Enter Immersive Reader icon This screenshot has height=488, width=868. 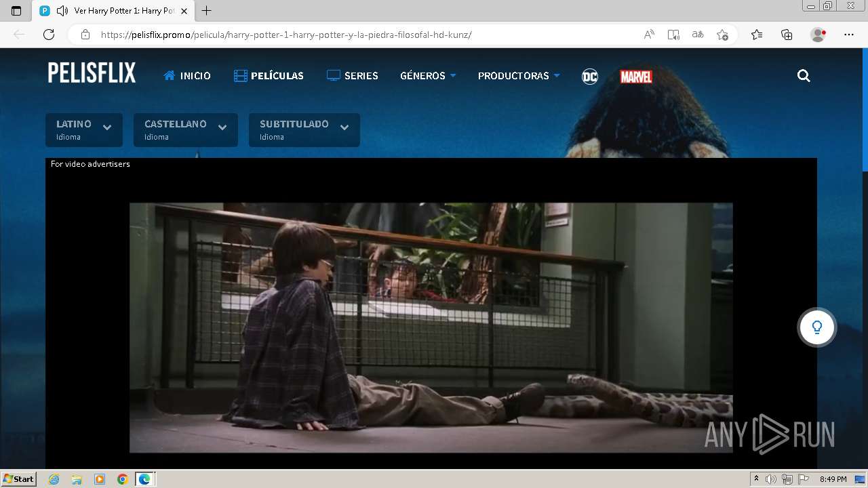(x=673, y=35)
